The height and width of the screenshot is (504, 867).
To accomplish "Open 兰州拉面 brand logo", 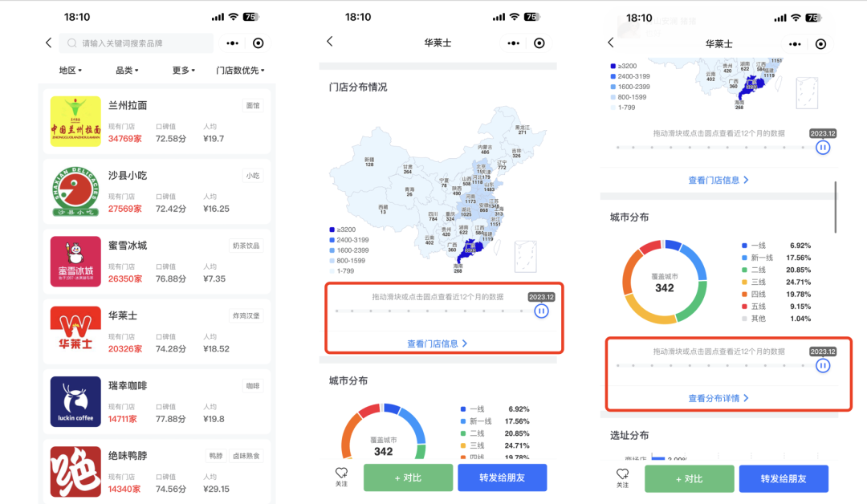I will [75, 121].
